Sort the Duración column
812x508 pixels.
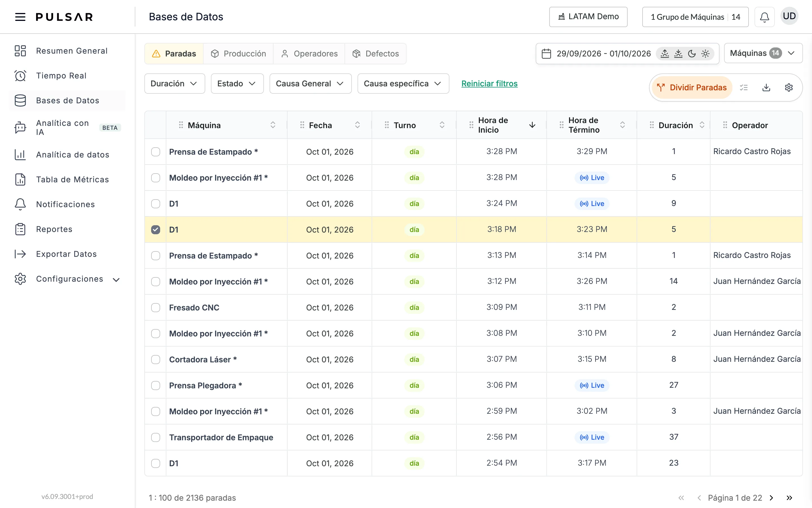tap(701, 125)
